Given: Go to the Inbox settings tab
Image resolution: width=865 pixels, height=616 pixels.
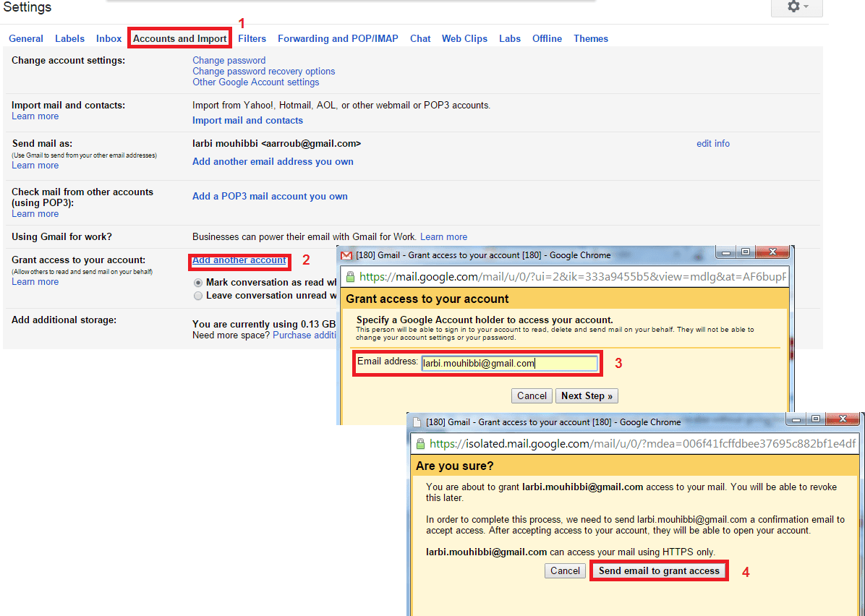Looking at the screenshot, I should 108,38.
